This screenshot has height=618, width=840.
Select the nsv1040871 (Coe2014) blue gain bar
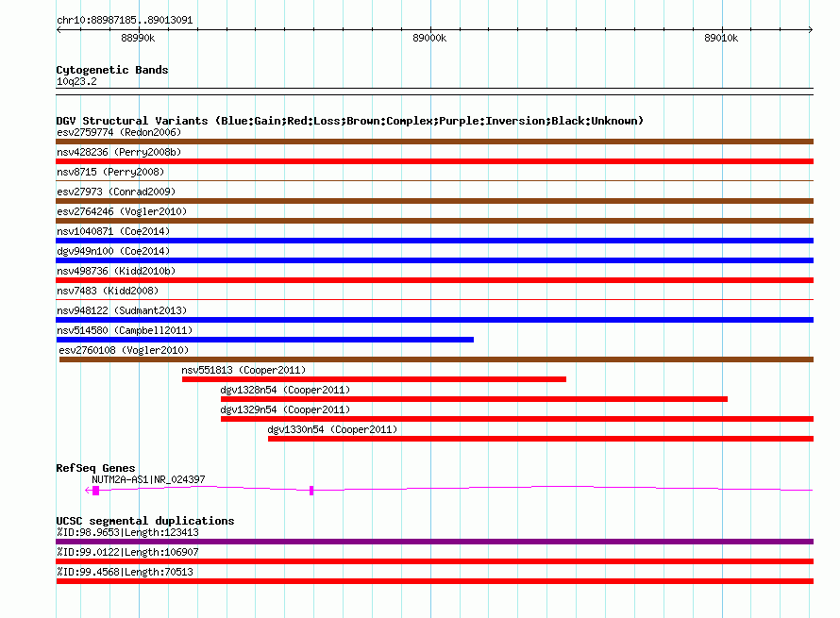pos(434,241)
